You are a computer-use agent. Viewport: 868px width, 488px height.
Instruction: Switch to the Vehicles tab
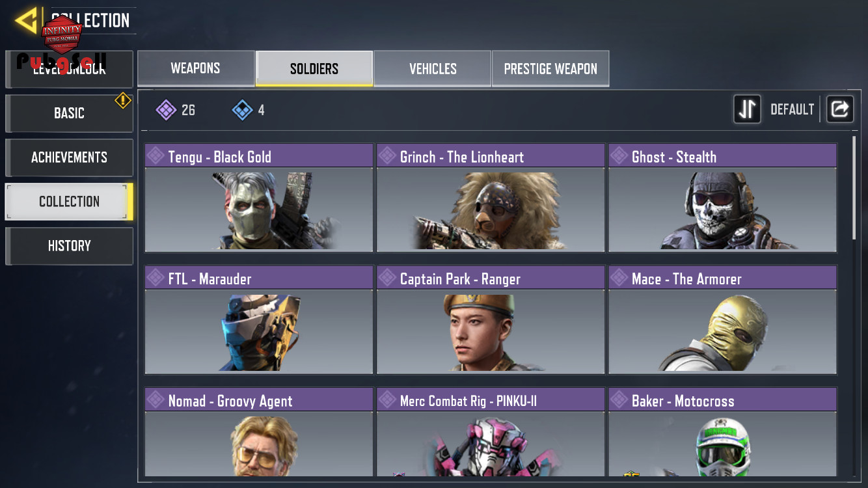coord(433,68)
